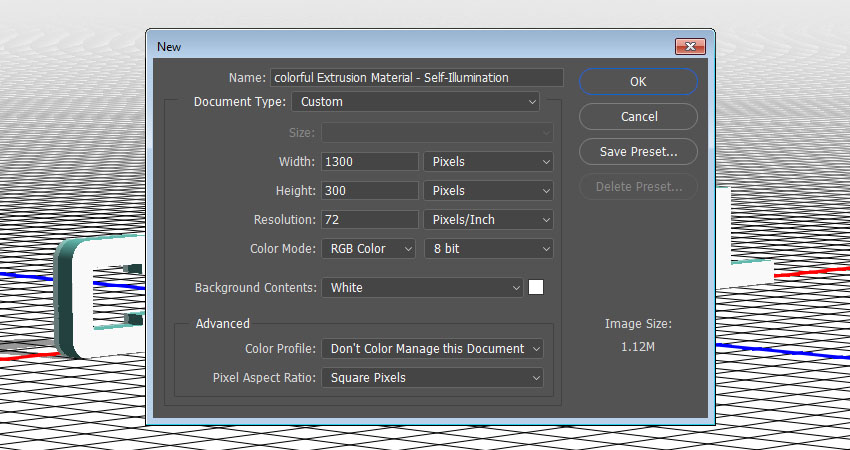Open the Document Type dropdown
The height and width of the screenshot is (450, 850).
[x=415, y=101]
